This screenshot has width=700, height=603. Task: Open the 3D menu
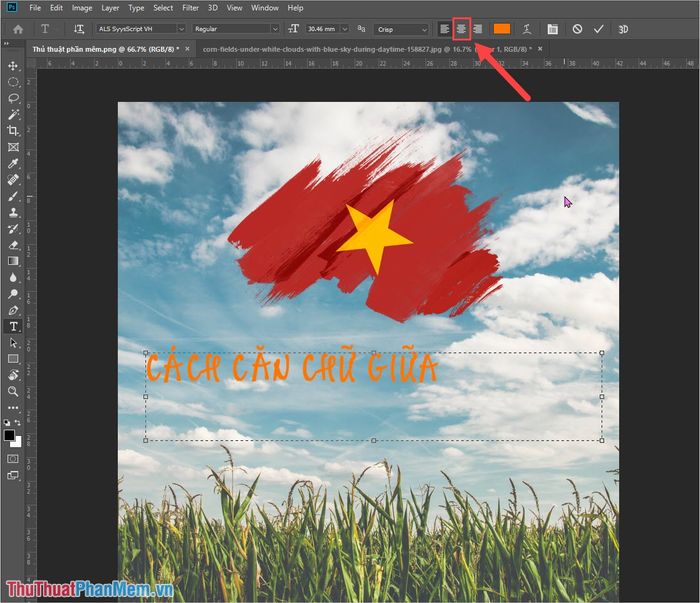(x=213, y=8)
